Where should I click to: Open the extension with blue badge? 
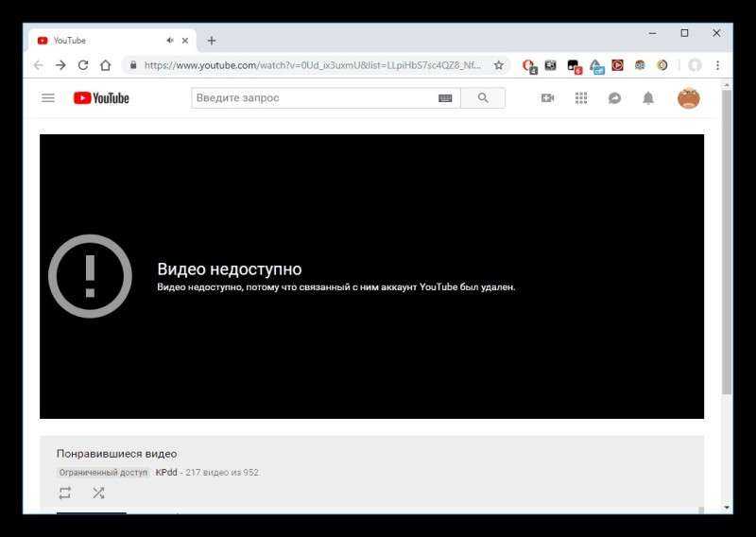point(596,66)
